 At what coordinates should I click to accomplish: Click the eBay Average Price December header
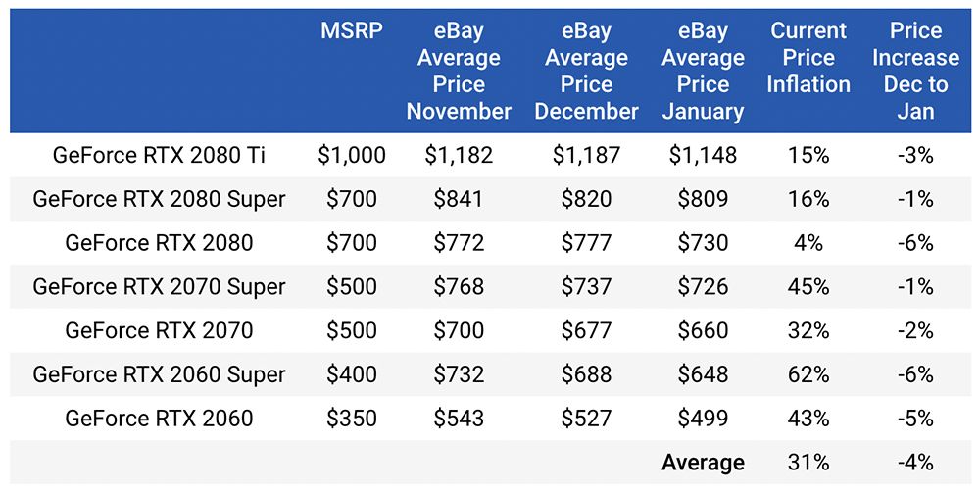point(586,71)
